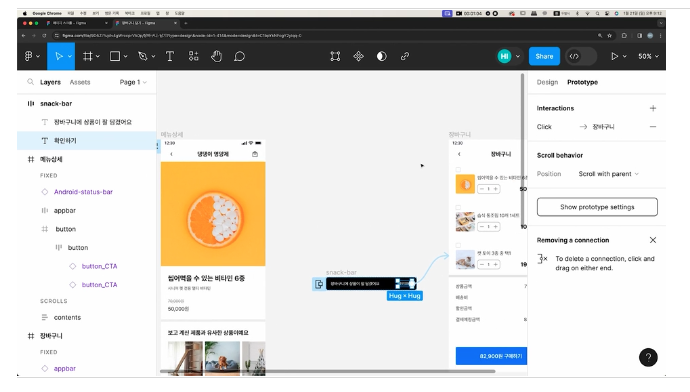
Task: Click the create link icon
Action: [405, 56]
